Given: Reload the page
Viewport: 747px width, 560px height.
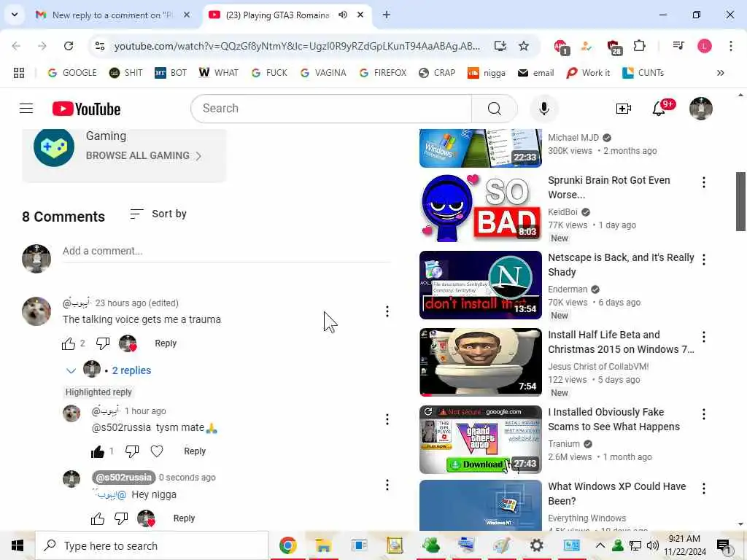Looking at the screenshot, I should (69, 46).
